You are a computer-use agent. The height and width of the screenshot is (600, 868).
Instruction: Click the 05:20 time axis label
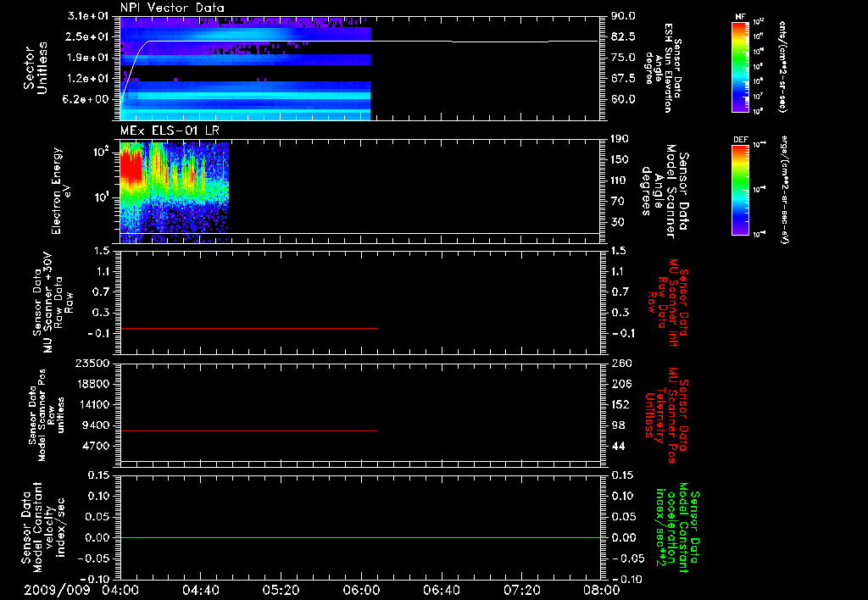tap(281, 590)
